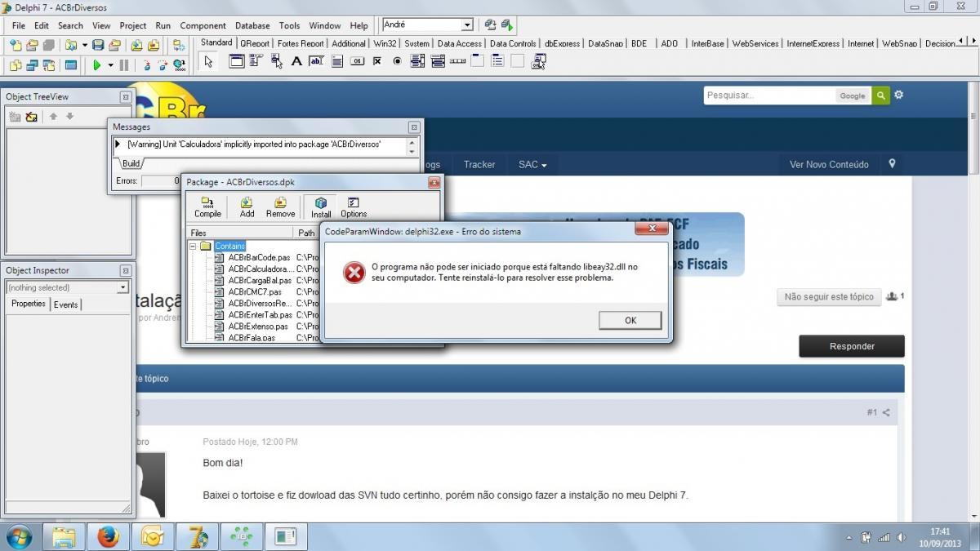Screen dimensions: 980x551
Task: Open the Component menu
Action: click(203, 25)
